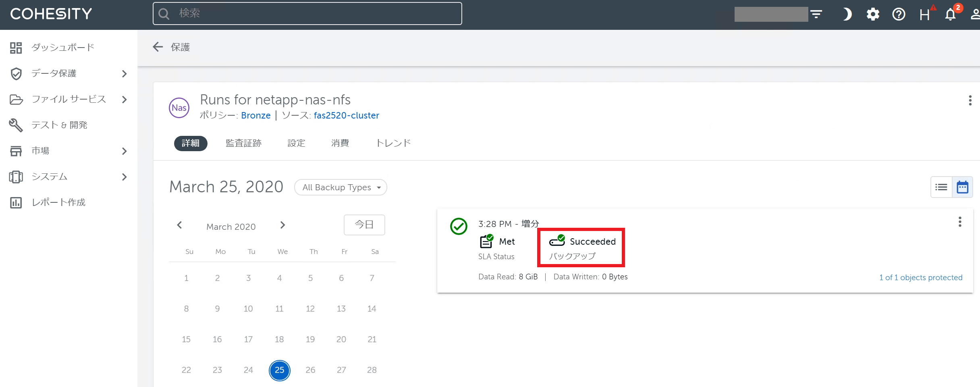The height and width of the screenshot is (387, 980).
Task: Expand the システム menu chevron
Action: 124,177
